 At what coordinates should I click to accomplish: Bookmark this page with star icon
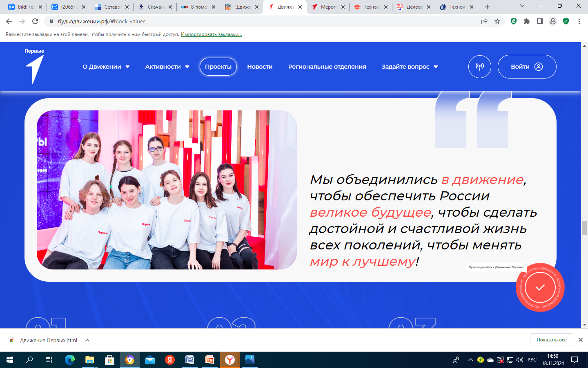tap(497, 21)
